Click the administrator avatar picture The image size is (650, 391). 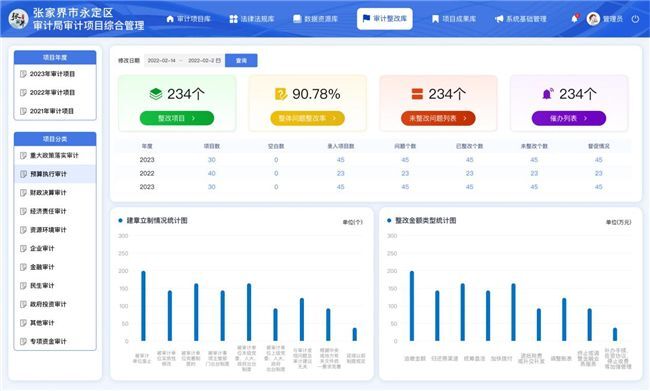pos(593,19)
